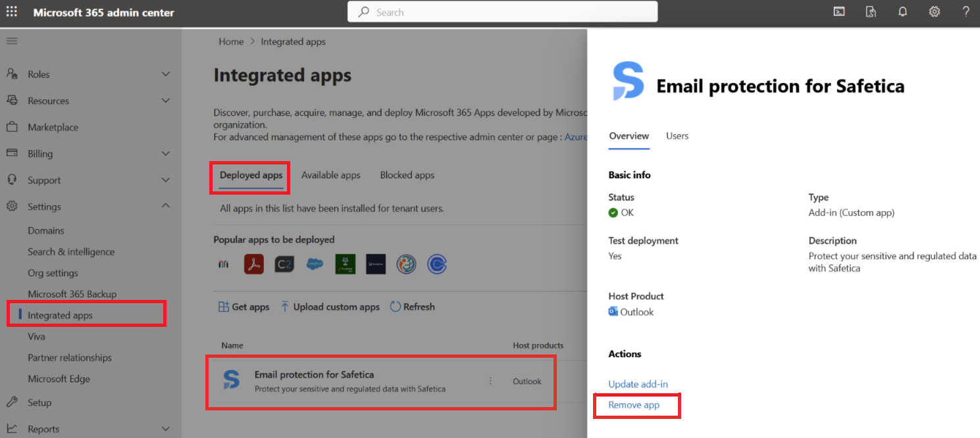This screenshot has height=438, width=980.
Task: Select the C2 popular app icon
Action: point(284,264)
